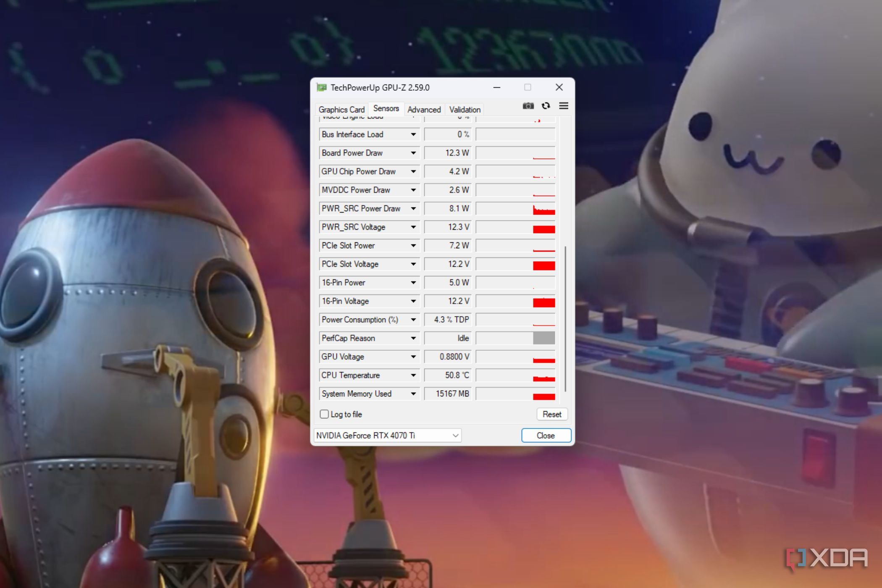Click the 4.3 % TDP value
The width and height of the screenshot is (882, 588).
[448, 320]
